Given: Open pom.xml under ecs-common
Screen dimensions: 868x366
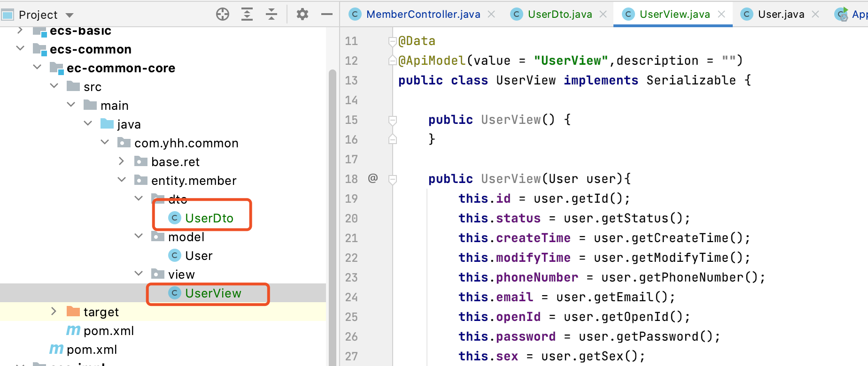Looking at the screenshot, I should pos(92,350).
